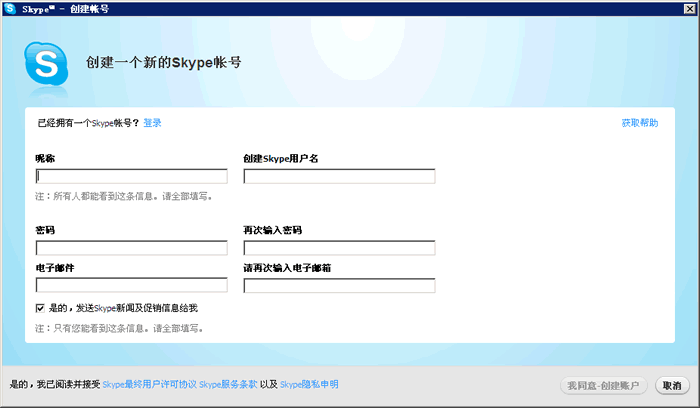The image size is (700, 408).
Task: Click the text 是的，我已阅读并接受
Action: (55, 384)
